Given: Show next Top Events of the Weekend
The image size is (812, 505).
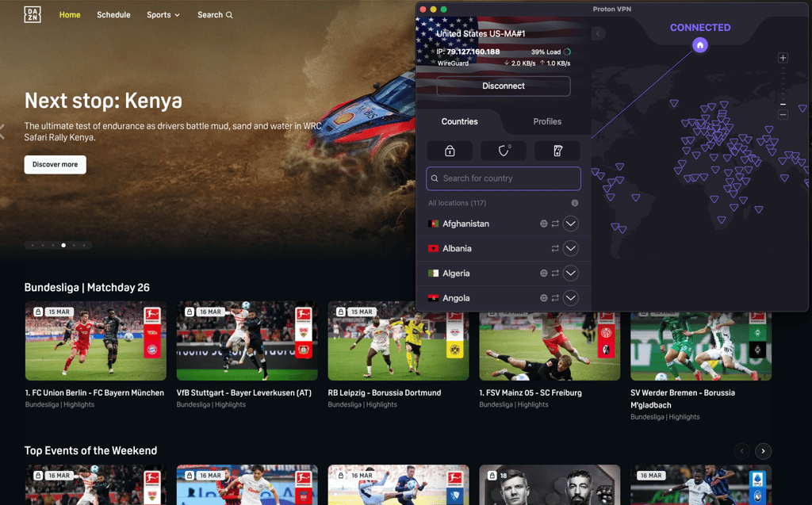Looking at the screenshot, I should tap(763, 451).
